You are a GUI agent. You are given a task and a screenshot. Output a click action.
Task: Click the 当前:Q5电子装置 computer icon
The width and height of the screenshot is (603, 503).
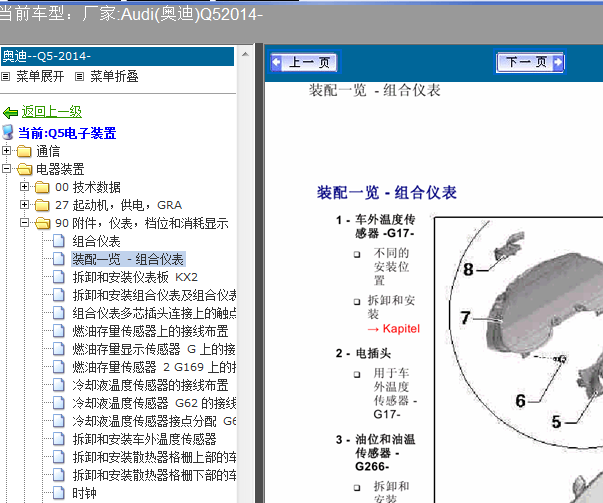pyautogui.click(x=8, y=132)
